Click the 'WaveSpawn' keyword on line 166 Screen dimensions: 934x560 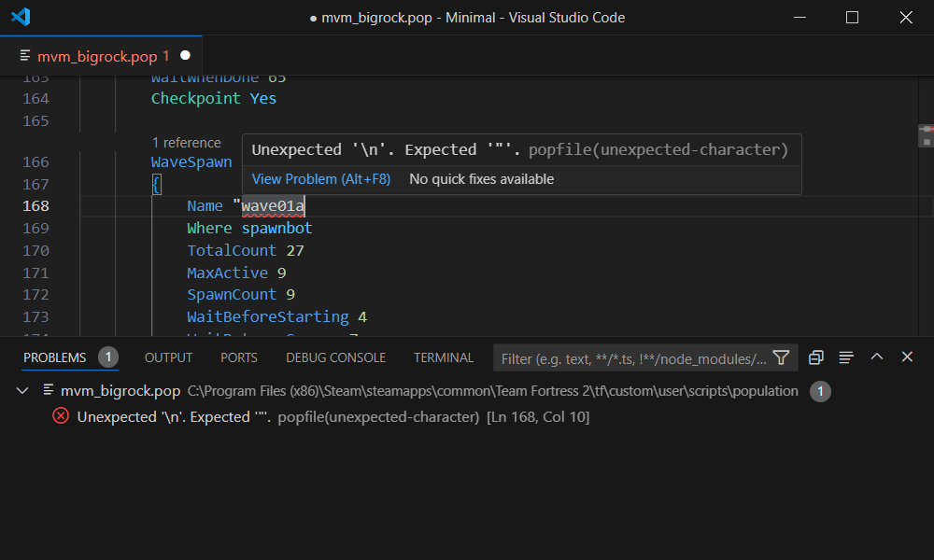pyautogui.click(x=191, y=161)
